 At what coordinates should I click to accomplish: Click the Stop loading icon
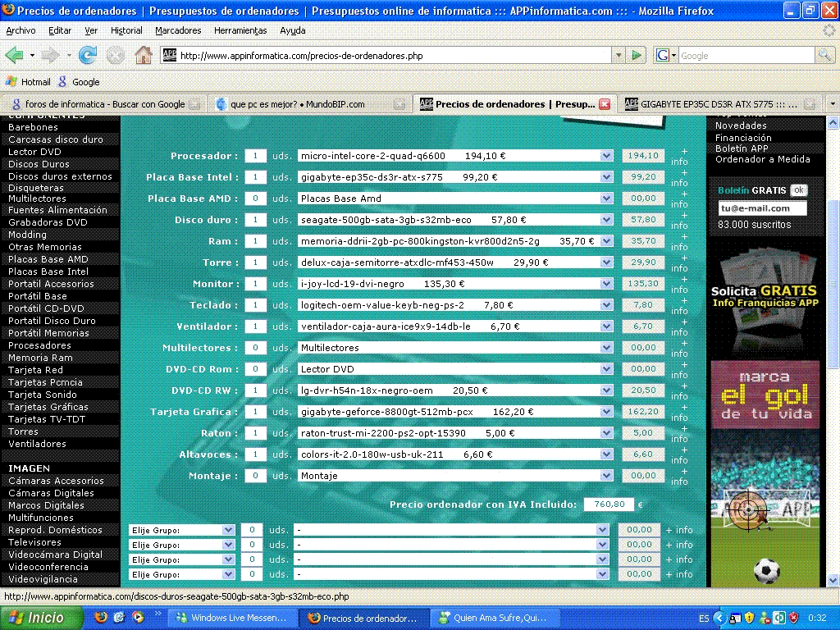[x=115, y=55]
